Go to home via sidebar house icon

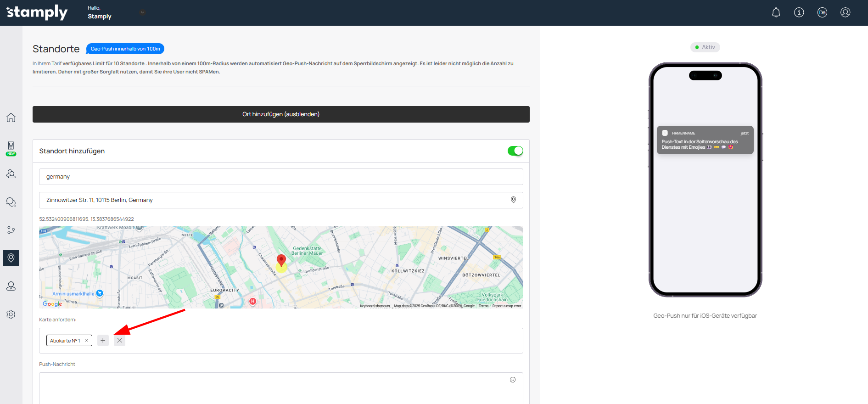click(x=11, y=118)
